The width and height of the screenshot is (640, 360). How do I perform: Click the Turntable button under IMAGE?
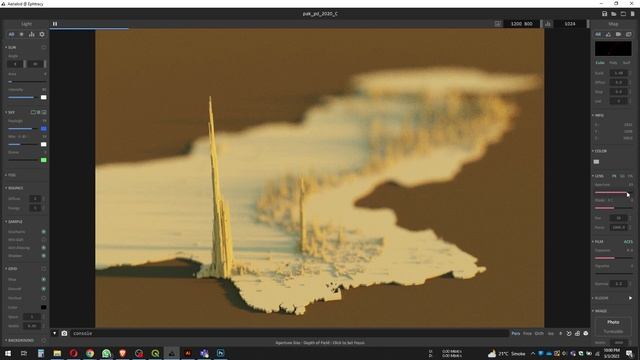click(613, 331)
